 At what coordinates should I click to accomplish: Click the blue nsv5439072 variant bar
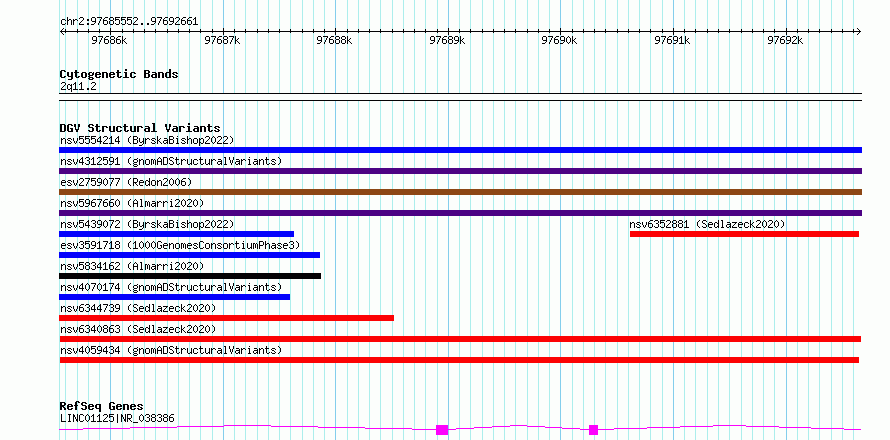click(x=177, y=234)
